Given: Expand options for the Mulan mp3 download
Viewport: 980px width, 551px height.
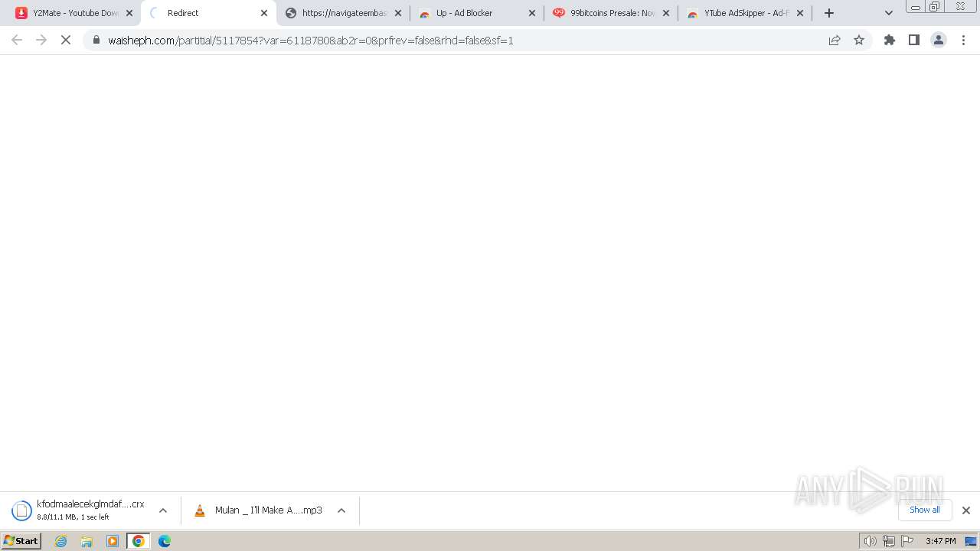Looking at the screenshot, I should point(341,510).
